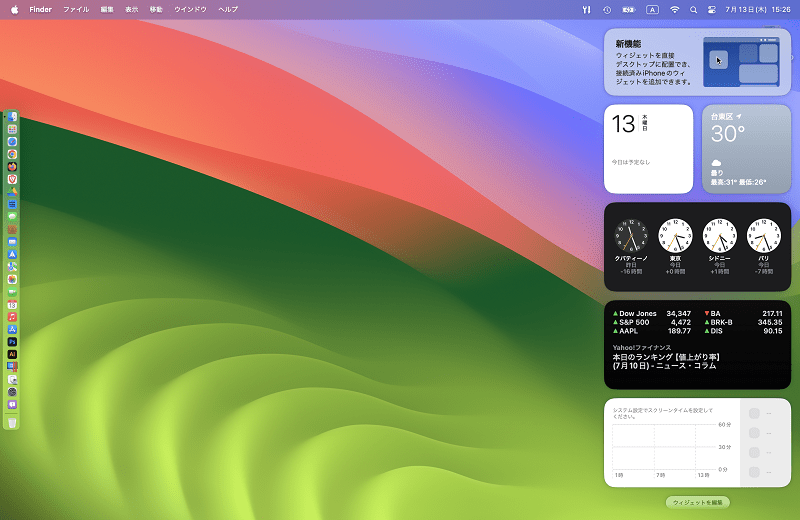Screen dimensions: 800x520
Task: Select the Dow Jones stock row
Action: [x=652, y=314]
